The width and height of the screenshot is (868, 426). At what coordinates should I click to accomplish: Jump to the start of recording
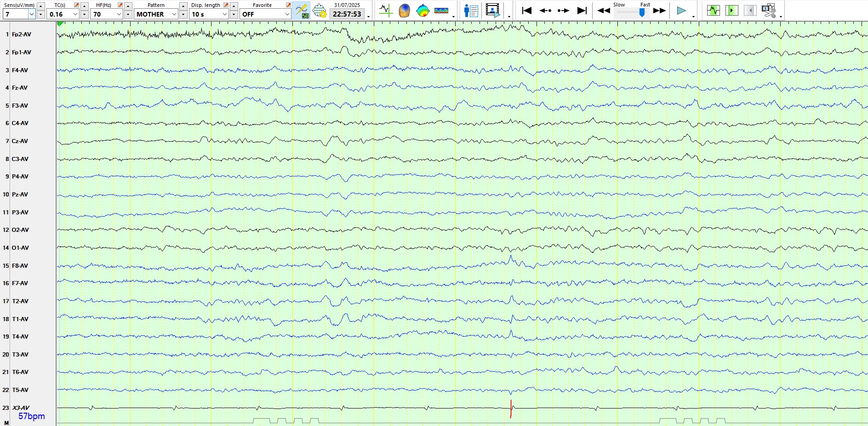coord(527,10)
